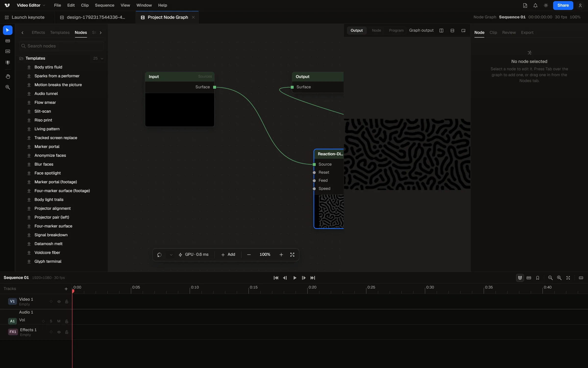This screenshot has width=588, height=368.
Task: Open the notifications bell
Action: point(535,5)
